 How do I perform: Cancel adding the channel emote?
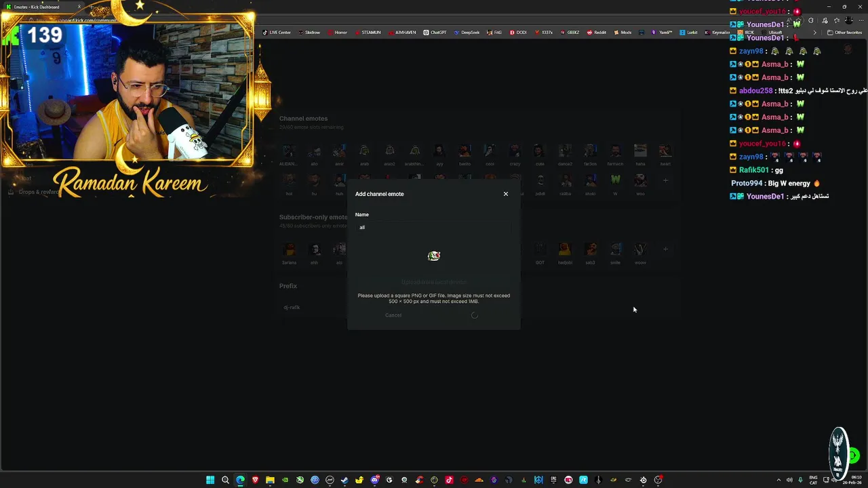(393, 315)
